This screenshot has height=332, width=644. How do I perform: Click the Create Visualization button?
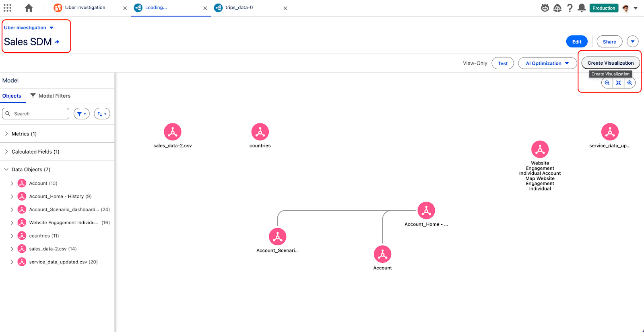[610, 63]
